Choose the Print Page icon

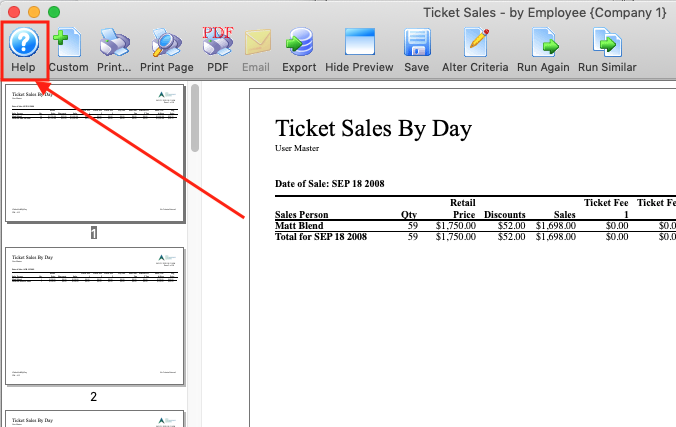click(x=166, y=42)
